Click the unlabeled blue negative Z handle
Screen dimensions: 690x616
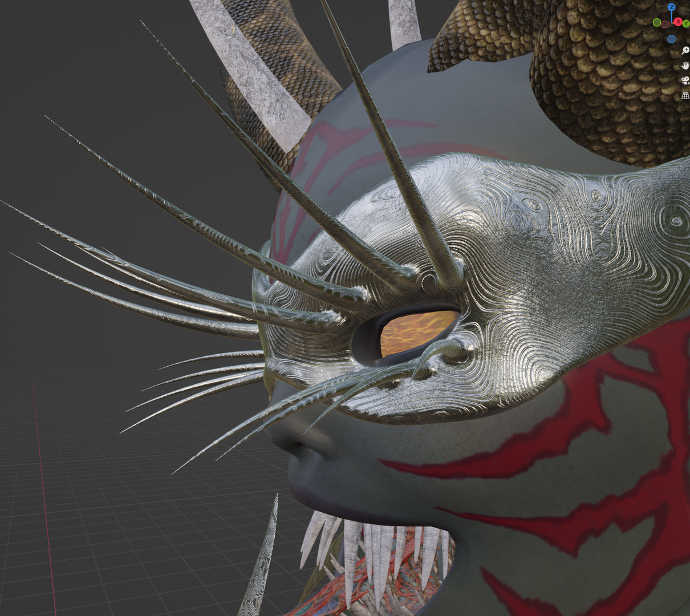pos(671,39)
